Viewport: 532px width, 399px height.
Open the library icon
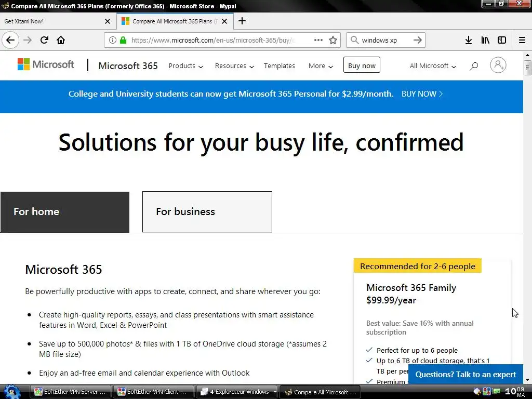point(485,40)
